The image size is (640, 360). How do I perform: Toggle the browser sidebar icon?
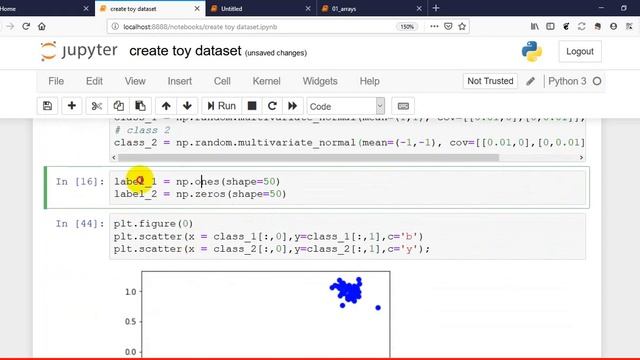pos(550,27)
